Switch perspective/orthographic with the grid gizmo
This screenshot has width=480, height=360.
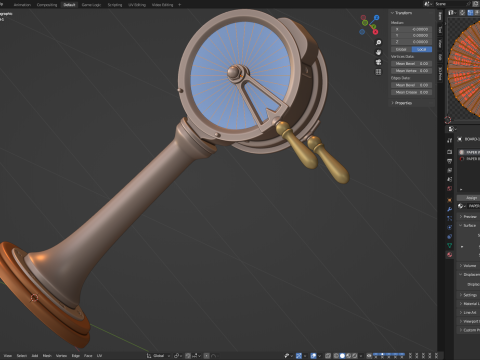click(378, 72)
